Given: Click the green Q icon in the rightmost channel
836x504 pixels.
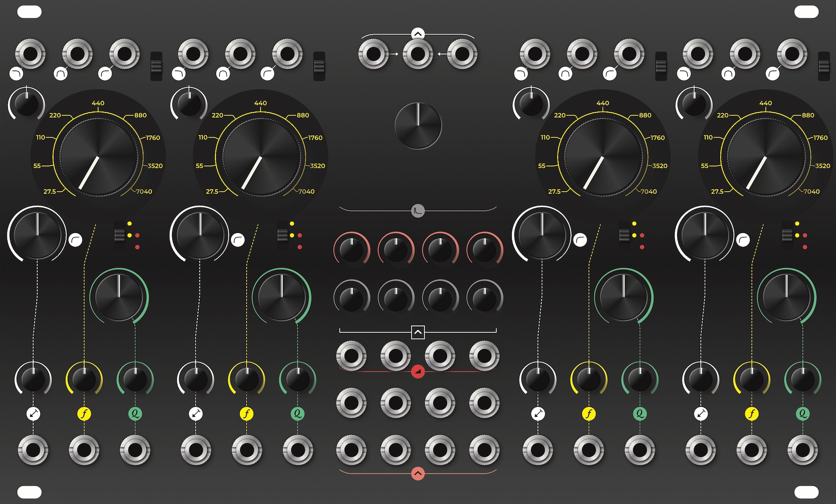Looking at the screenshot, I should tap(803, 414).
